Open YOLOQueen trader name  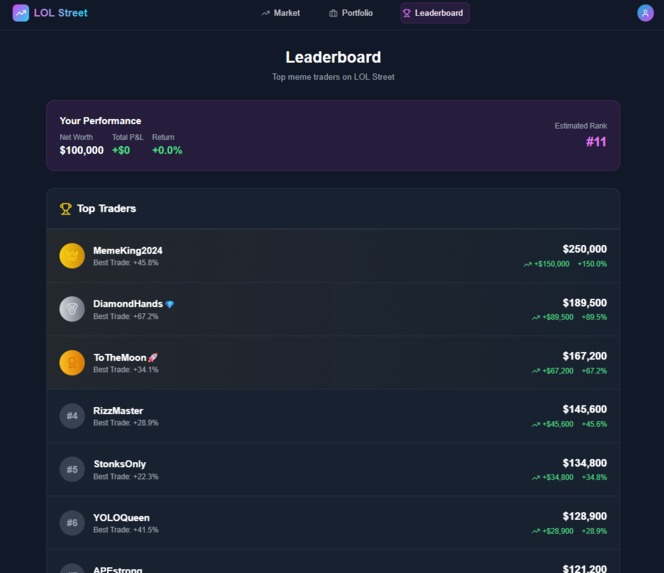pos(121,518)
